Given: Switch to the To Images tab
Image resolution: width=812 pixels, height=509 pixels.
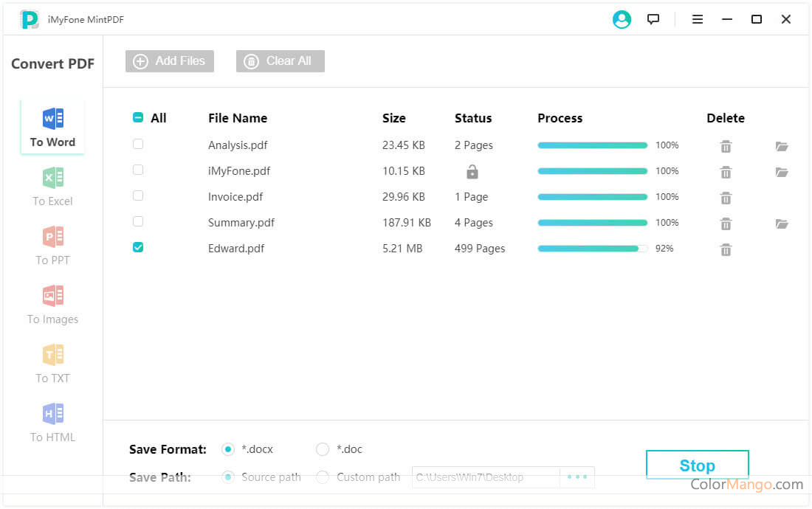Looking at the screenshot, I should [x=52, y=305].
